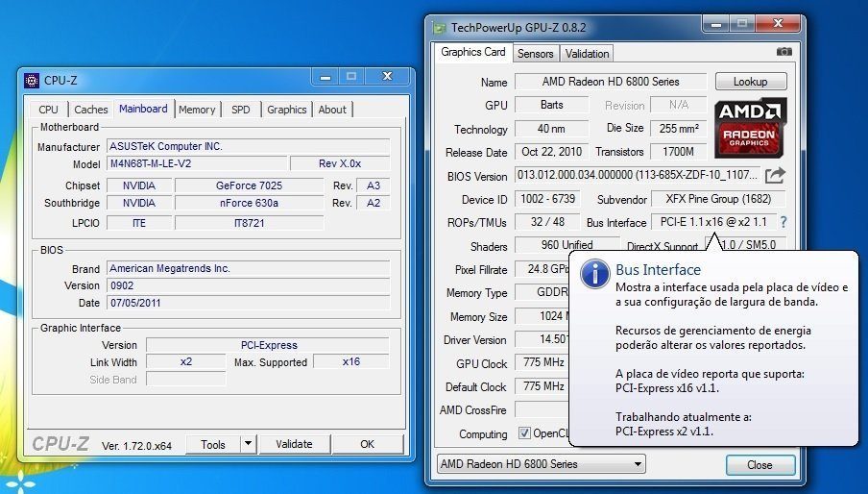Switch to the Sensors tab in GPU-Z

tap(536, 53)
